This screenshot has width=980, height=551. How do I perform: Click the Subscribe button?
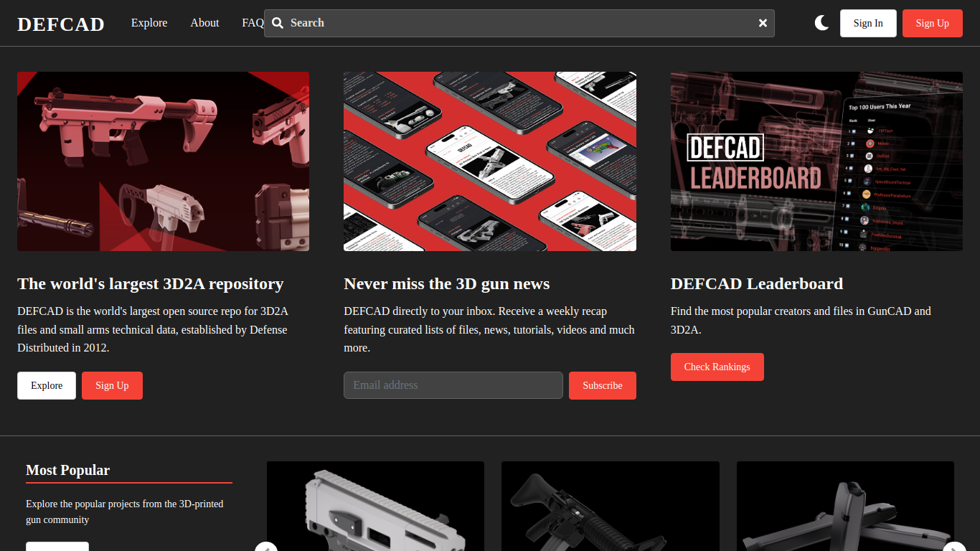[x=603, y=385]
